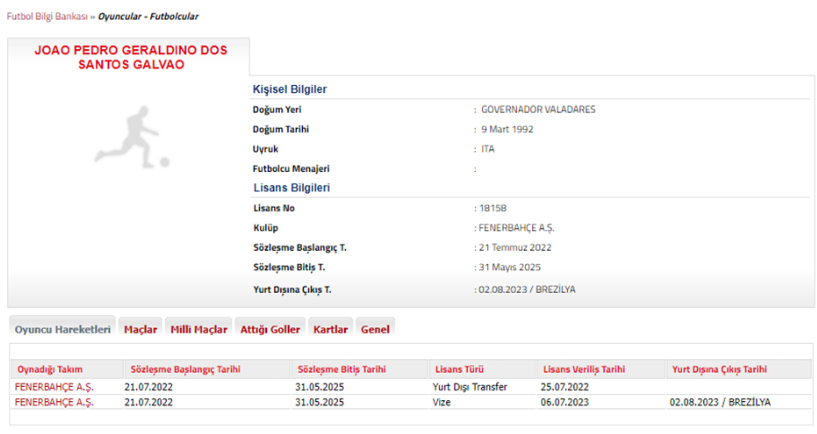Open the Futbol Bilgi Bankası breadcrumb link

[45, 17]
